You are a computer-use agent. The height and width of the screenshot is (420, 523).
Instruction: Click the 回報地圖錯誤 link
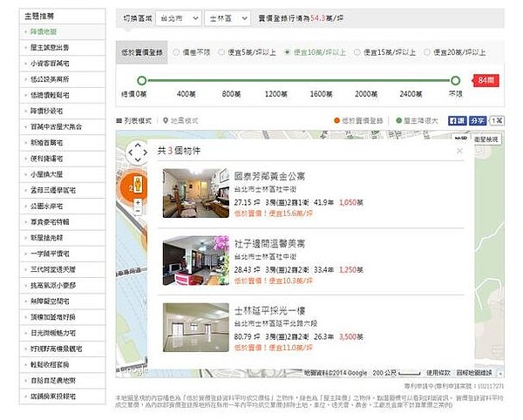[x=474, y=373]
